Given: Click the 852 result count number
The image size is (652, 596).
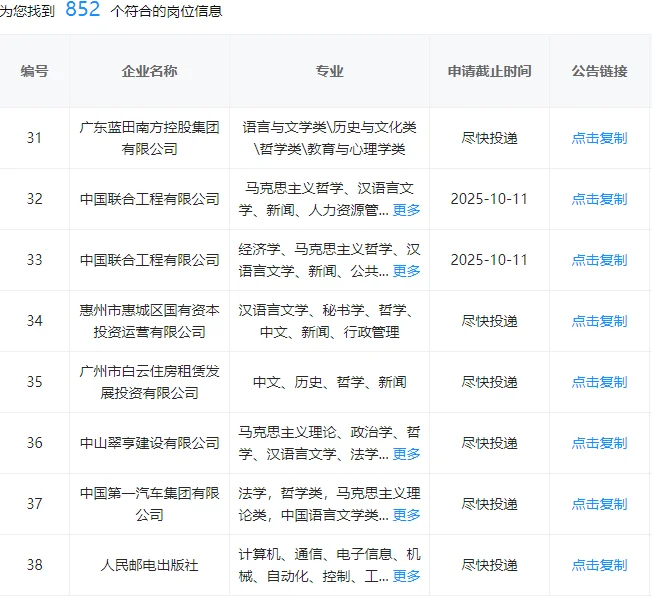Looking at the screenshot, I should pos(83,9).
